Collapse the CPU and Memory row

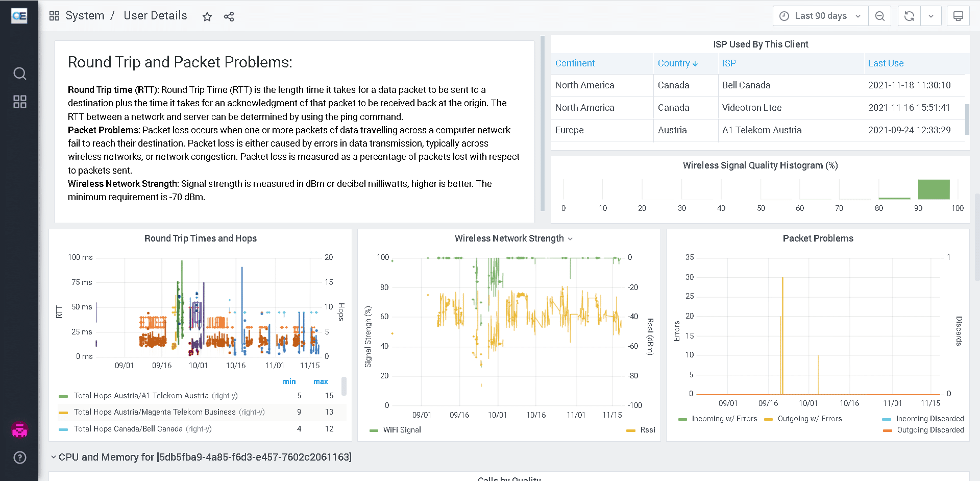click(53, 457)
